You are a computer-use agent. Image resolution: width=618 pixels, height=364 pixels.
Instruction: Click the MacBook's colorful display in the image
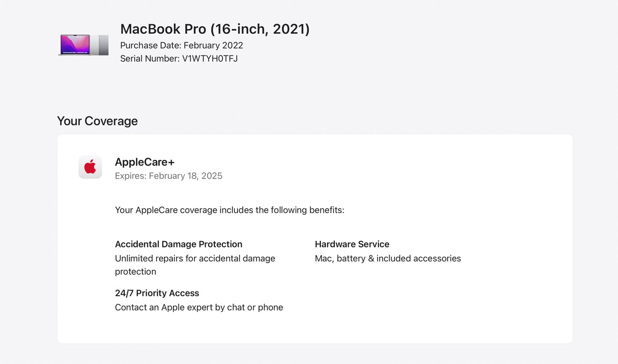point(75,44)
